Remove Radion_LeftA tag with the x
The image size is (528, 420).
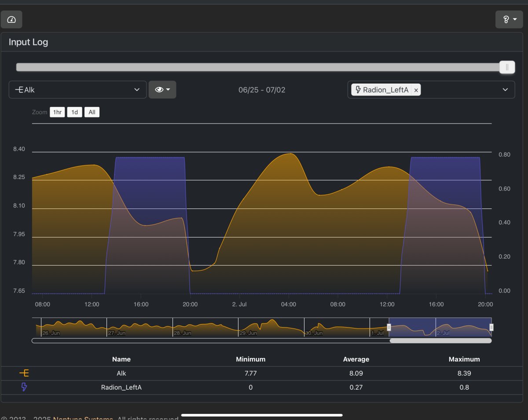pyautogui.click(x=416, y=90)
